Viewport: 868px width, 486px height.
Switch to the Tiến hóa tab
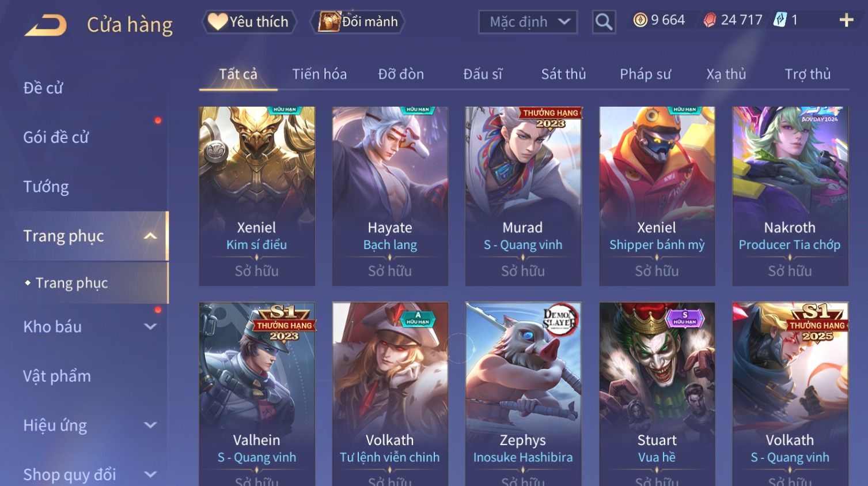click(319, 74)
